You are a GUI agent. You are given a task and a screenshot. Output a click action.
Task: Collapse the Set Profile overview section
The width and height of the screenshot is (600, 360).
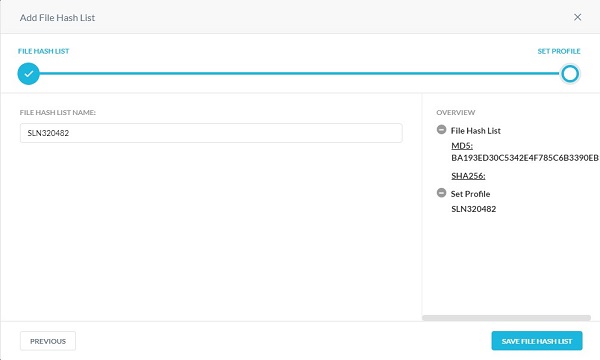pyautogui.click(x=441, y=193)
